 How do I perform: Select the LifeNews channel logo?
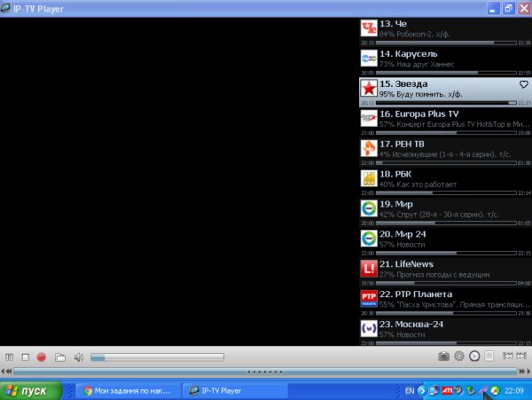tap(369, 269)
